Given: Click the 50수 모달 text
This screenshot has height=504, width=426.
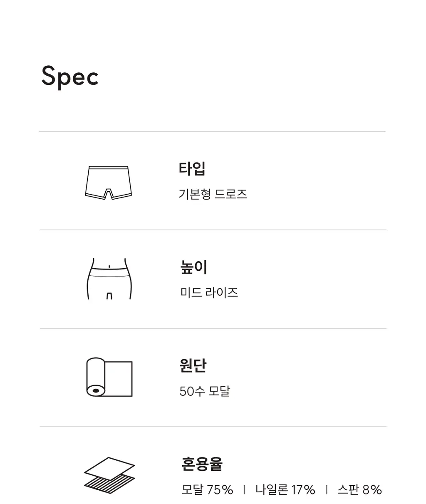Looking at the screenshot, I should point(205,391).
